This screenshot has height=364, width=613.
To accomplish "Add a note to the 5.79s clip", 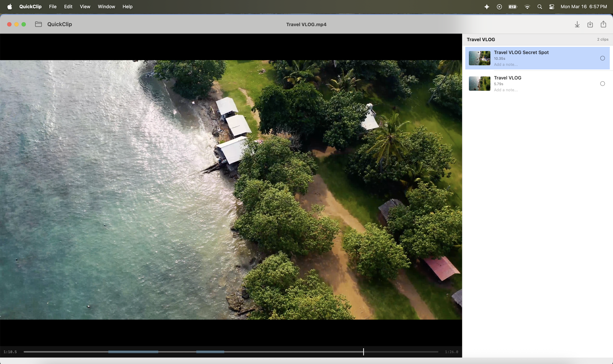I will click(x=506, y=90).
